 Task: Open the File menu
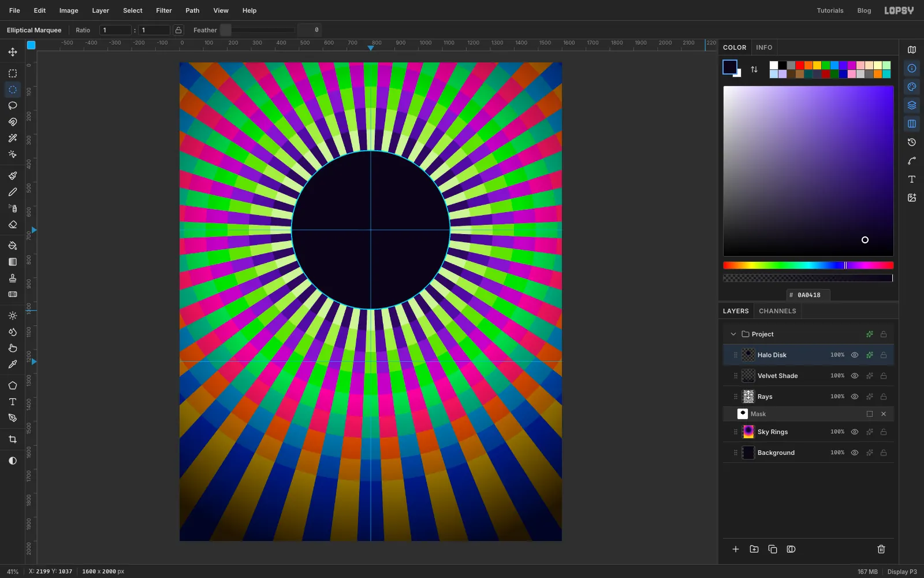click(14, 10)
